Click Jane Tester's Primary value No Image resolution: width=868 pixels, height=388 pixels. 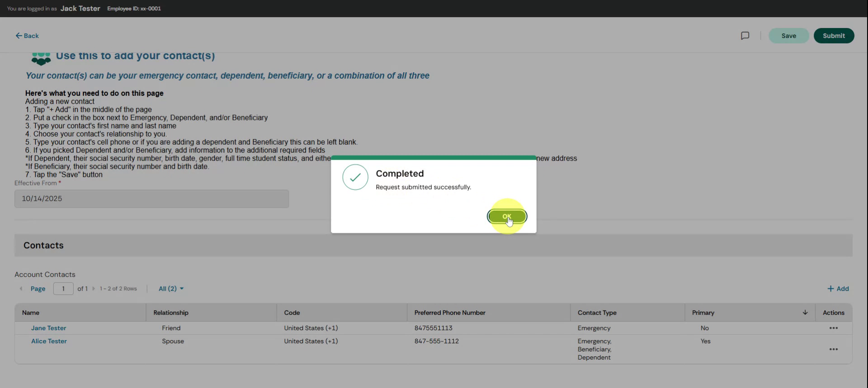(x=704, y=328)
